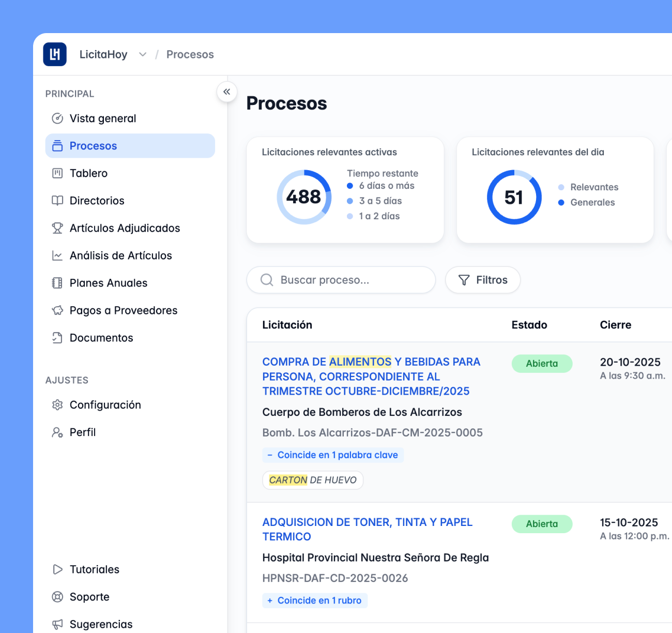Viewport: 672px width, 633px height.
Task: Click the Análisis de Artículos chart icon
Action: point(57,255)
